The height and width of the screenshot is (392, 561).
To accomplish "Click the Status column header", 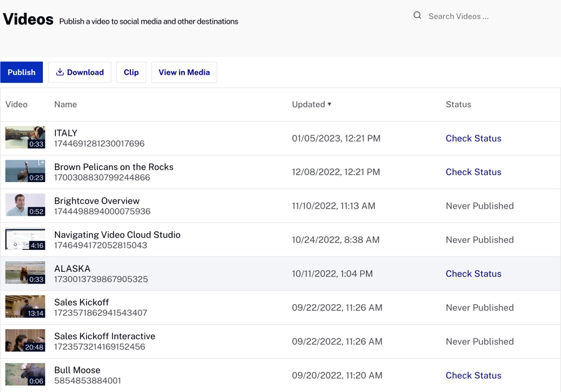I will [x=458, y=104].
